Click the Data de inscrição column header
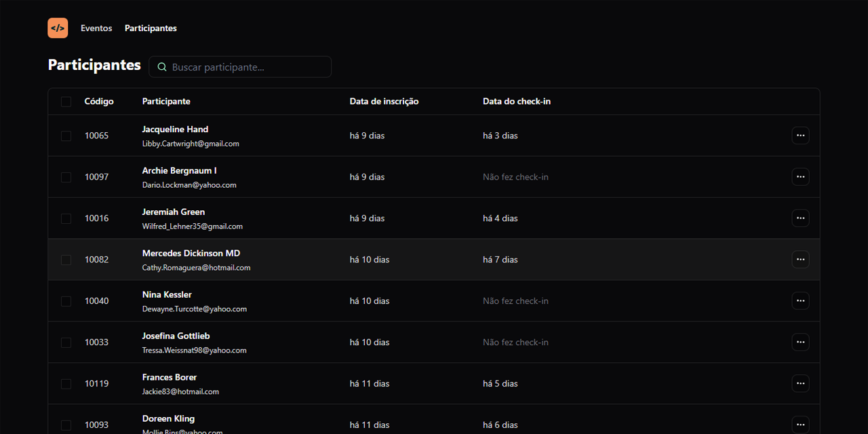This screenshot has height=434, width=868. [384, 102]
